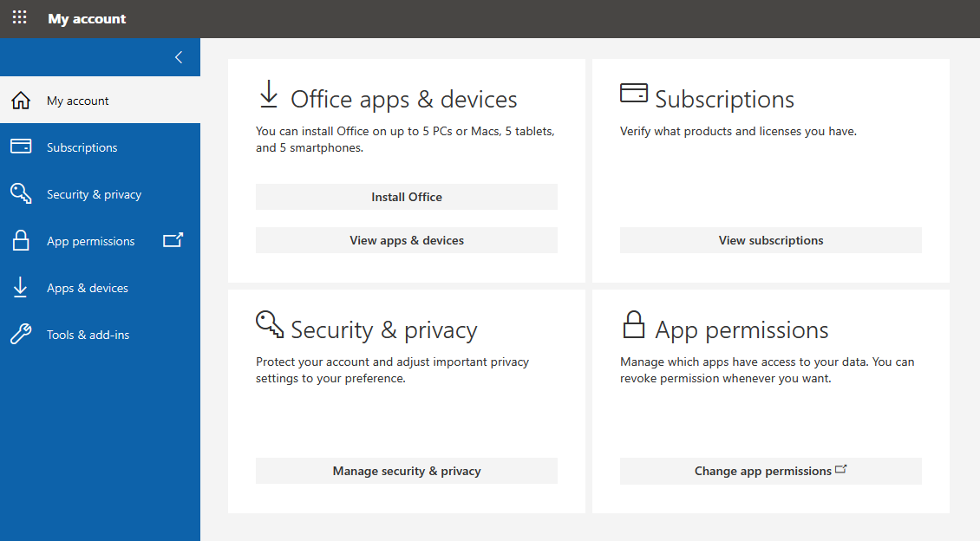
Task: Click the wrench icon for Tools & add-ins
Action: (21, 334)
